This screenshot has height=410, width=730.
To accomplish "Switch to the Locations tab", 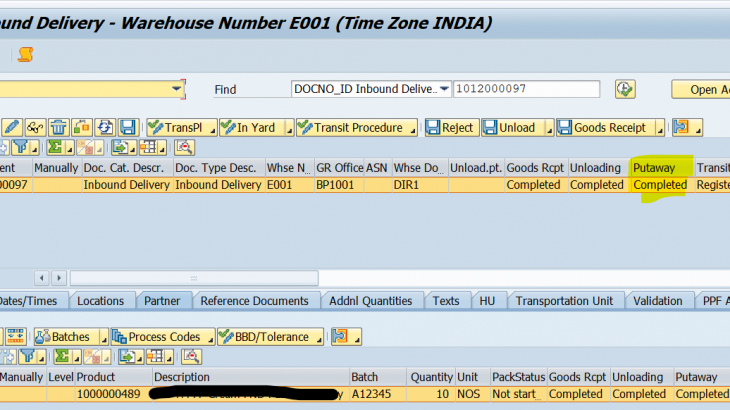I will tap(101, 301).
